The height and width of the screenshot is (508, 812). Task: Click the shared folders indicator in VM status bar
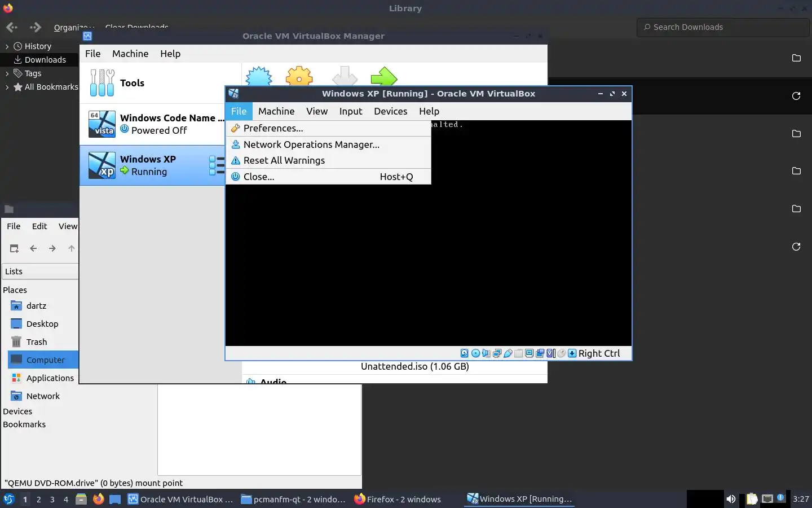point(519,353)
